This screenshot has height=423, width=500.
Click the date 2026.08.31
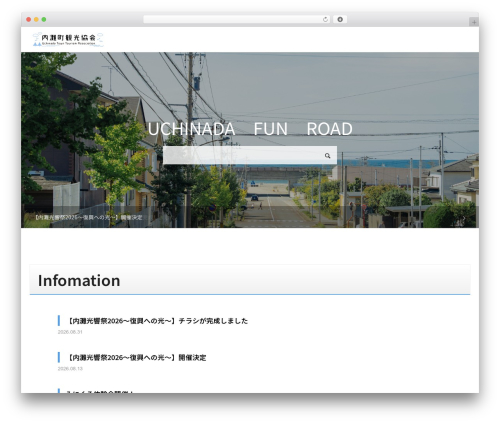pyautogui.click(x=70, y=332)
